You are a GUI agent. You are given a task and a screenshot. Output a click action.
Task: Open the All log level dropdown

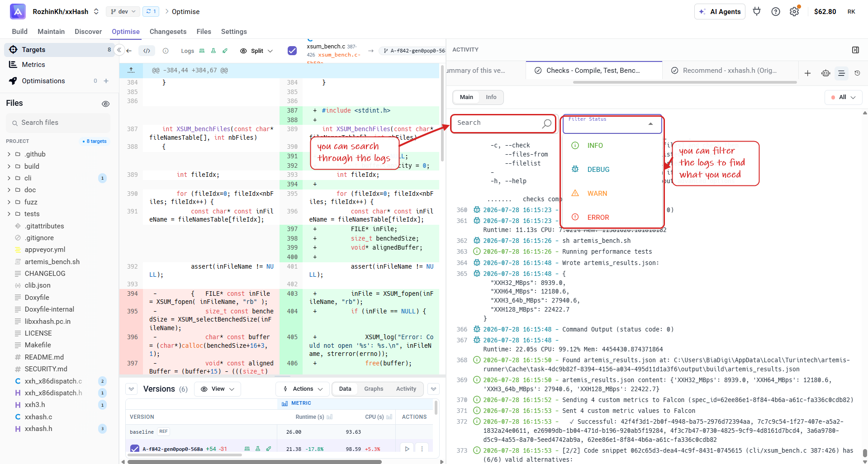(x=844, y=97)
